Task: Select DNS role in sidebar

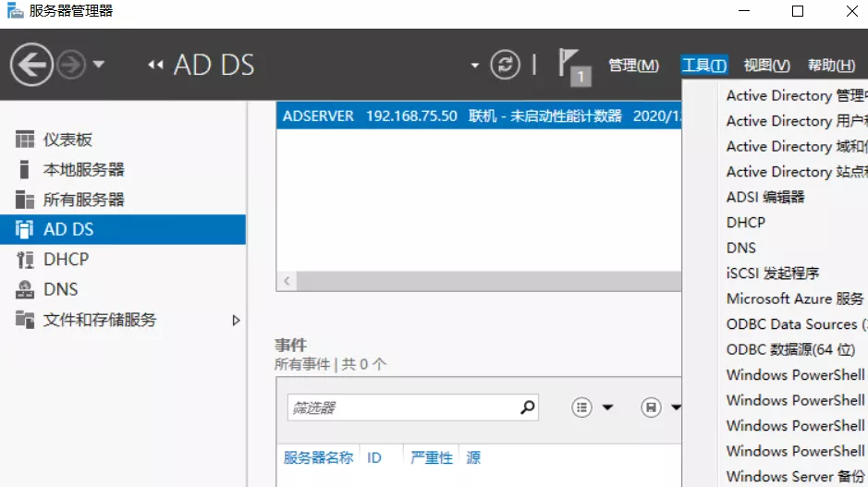Action: tap(61, 289)
